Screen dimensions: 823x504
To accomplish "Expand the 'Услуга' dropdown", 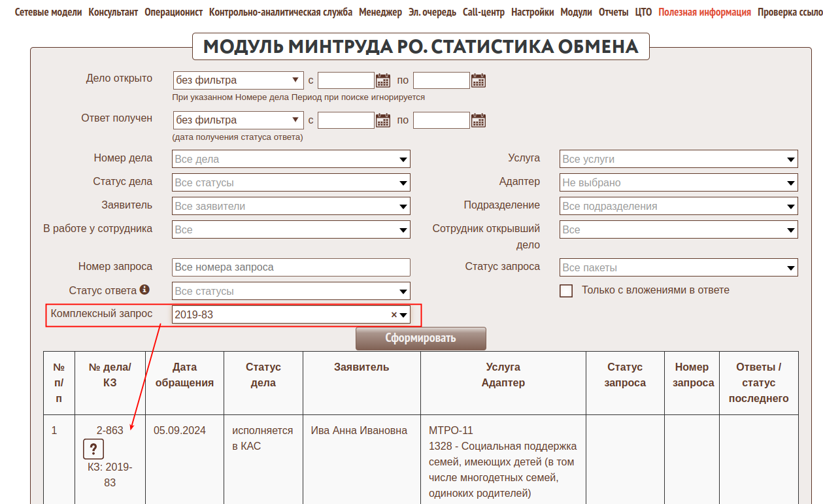I will (x=678, y=160).
